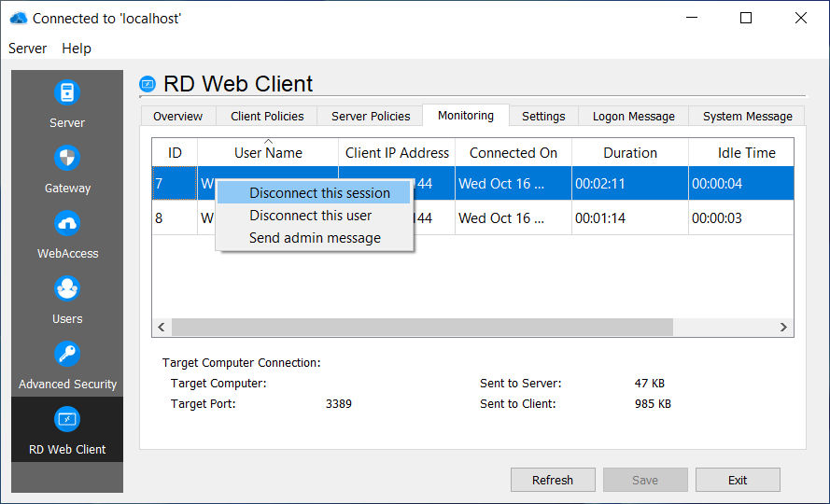Click the Sent to Server value 47 KB

(x=650, y=384)
